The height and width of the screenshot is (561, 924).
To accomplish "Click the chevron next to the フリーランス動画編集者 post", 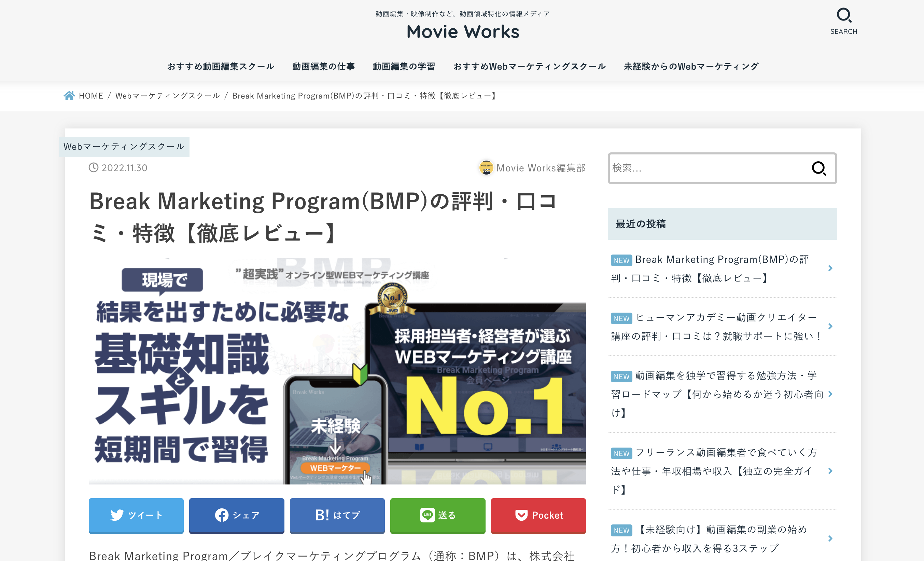I will [x=830, y=470].
